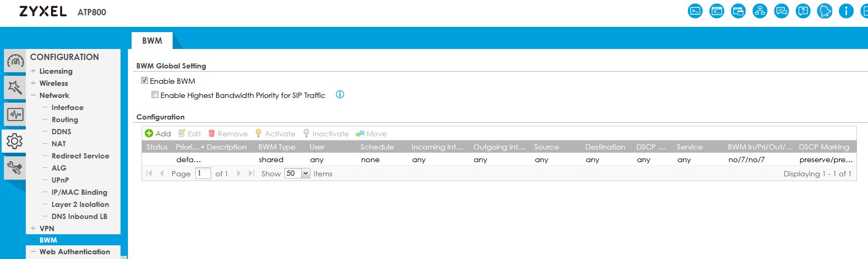This screenshot has width=868, height=259.
Task: Sort by the BWM Type column header
Action: pos(277,147)
